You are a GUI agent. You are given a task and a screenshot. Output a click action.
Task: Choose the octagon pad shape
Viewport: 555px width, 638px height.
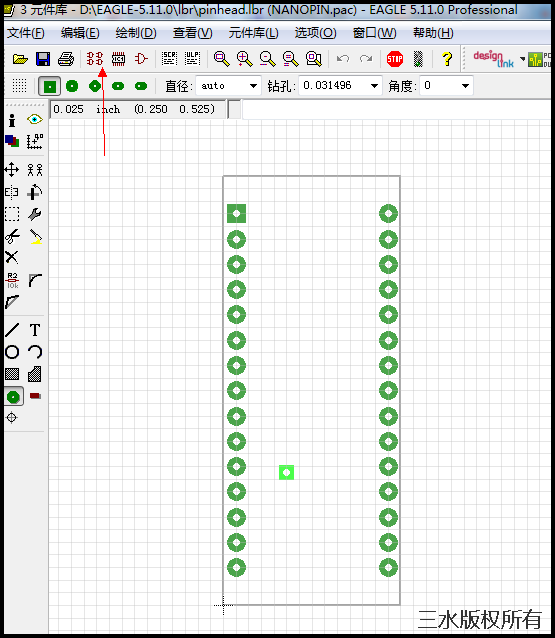(x=95, y=86)
